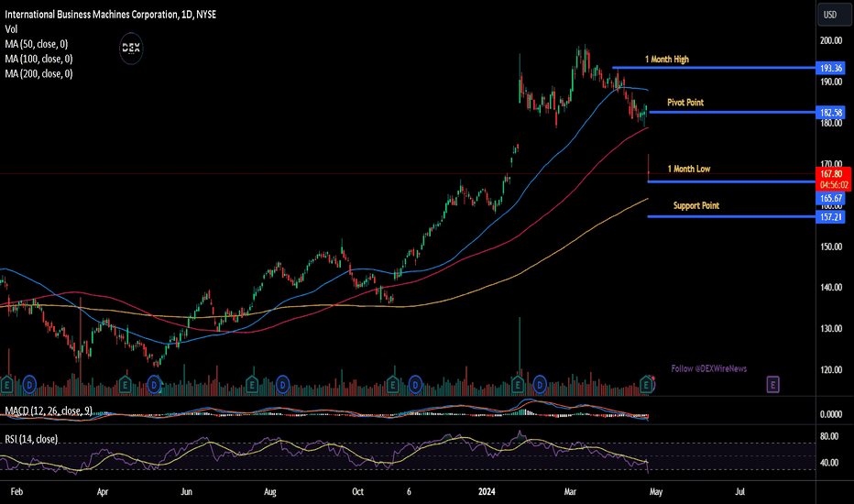
Task: Click the RSI 40.00 scale label
Action: 829,463
